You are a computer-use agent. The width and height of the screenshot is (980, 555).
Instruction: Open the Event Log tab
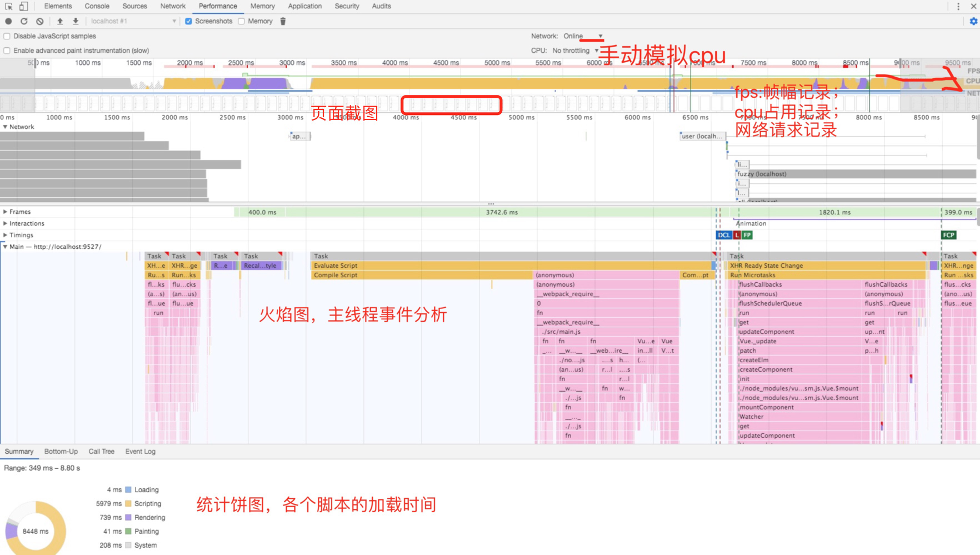tap(141, 452)
